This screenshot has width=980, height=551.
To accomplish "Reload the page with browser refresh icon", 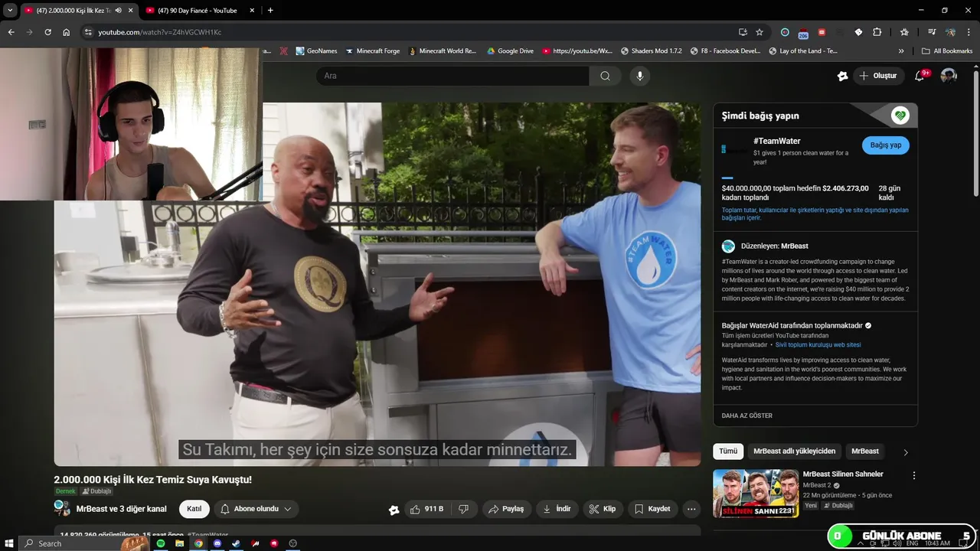I will [x=47, y=32].
